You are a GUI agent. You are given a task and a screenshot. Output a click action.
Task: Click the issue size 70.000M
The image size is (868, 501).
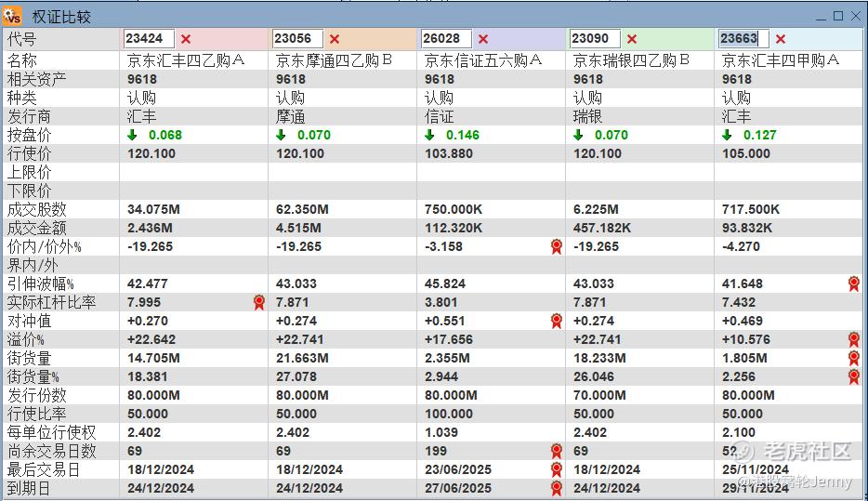tap(599, 395)
